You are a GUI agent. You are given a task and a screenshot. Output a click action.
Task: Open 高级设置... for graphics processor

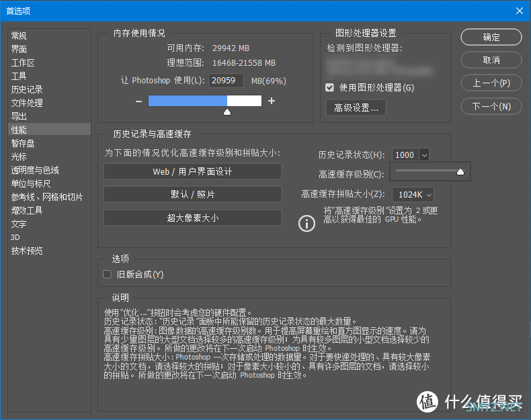click(x=356, y=108)
